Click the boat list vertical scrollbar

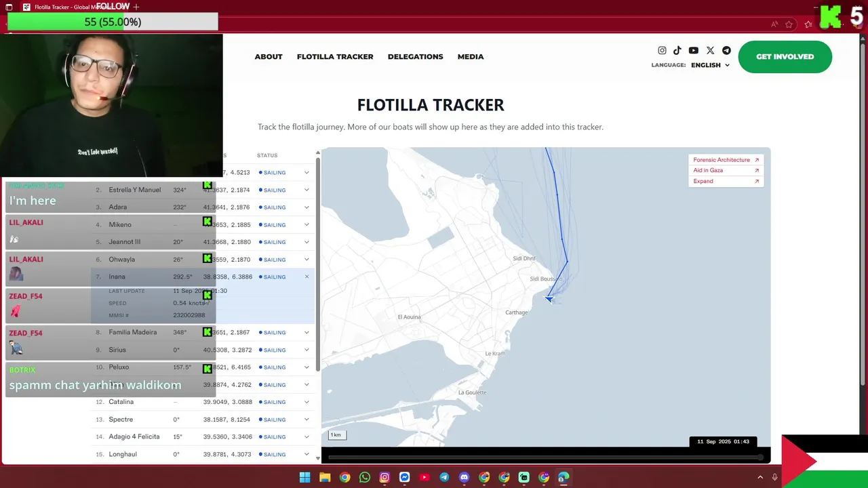(x=317, y=263)
